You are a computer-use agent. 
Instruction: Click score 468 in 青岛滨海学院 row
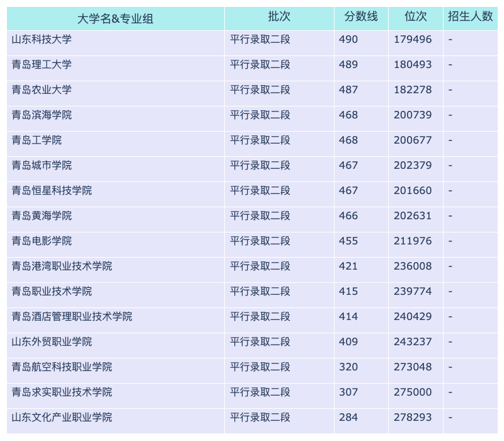pos(348,115)
